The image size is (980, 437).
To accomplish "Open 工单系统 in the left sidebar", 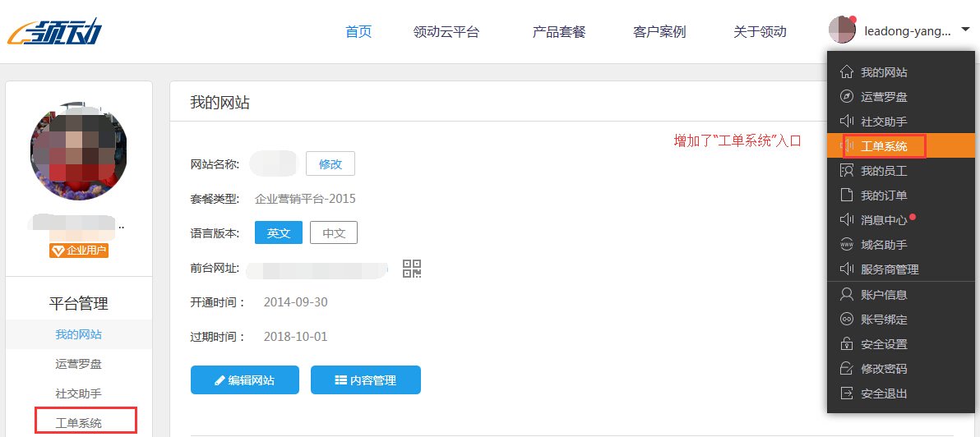I will click(x=79, y=423).
